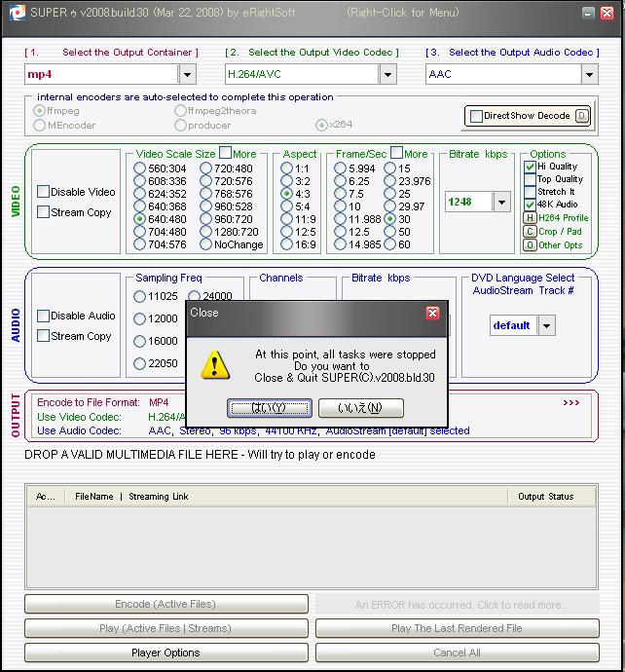Viewport: 625px width, 672px height.
Task: Open video Bitrate 1248 dropdown
Action: pyautogui.click(x=501, y=202)
